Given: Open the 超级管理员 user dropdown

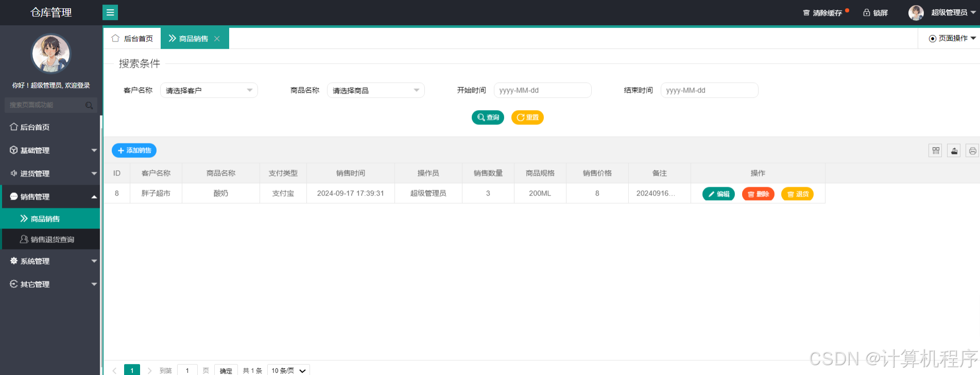Looking at the screenshot, I should pos(953,13).
